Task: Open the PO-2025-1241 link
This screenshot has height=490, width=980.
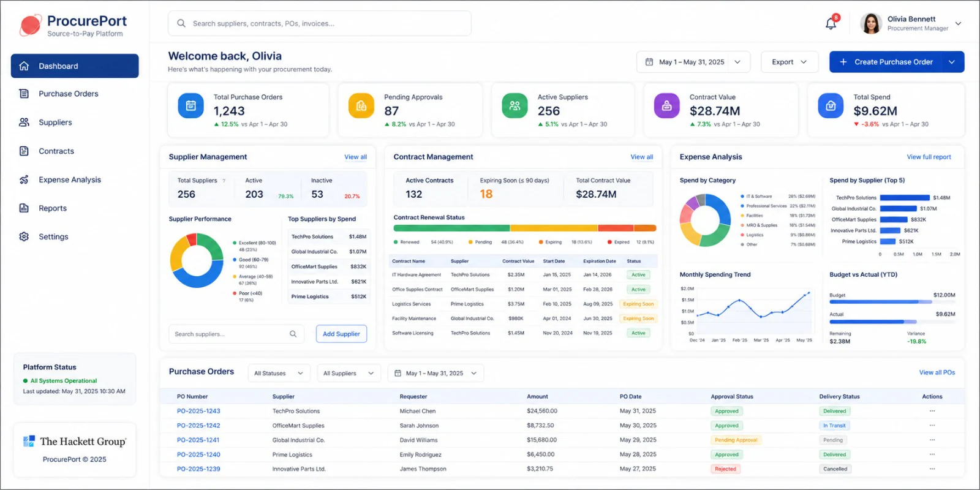Action: click(198, 440)
